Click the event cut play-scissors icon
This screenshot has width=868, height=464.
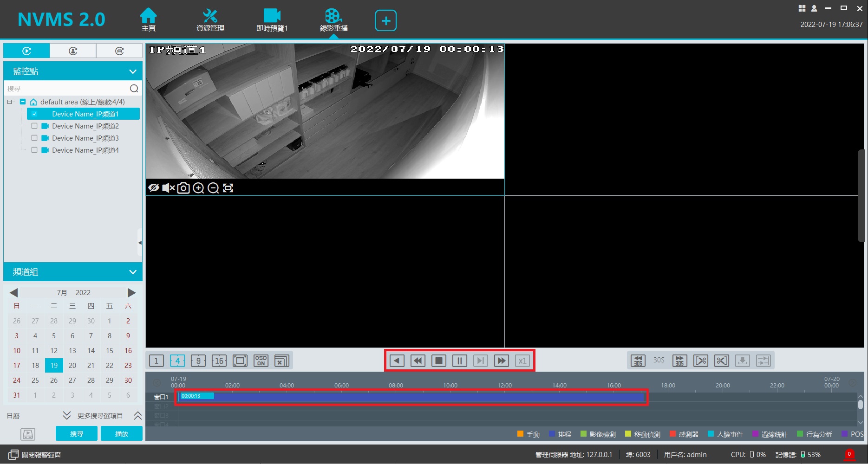pos(701,361)
